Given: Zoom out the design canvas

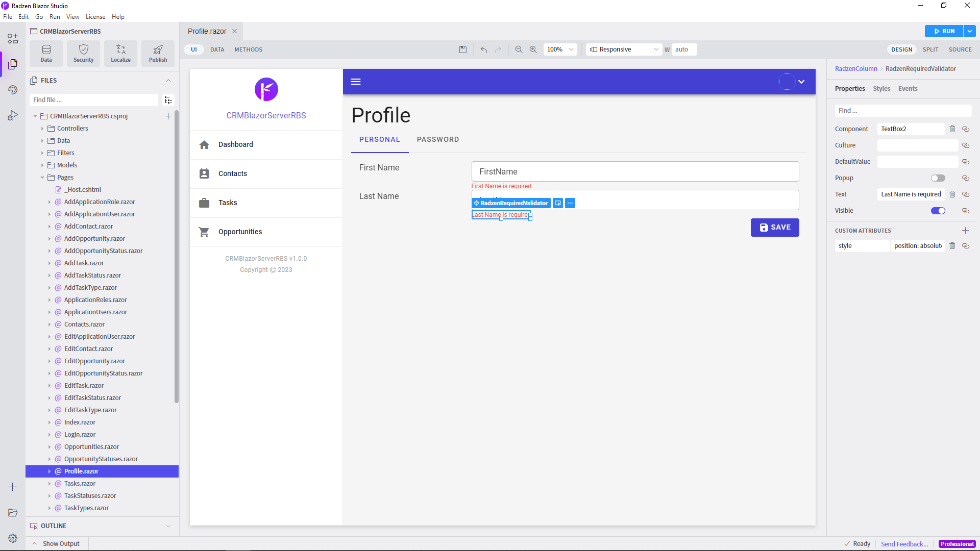Looking at the screenshot, I should click(519, 49).
